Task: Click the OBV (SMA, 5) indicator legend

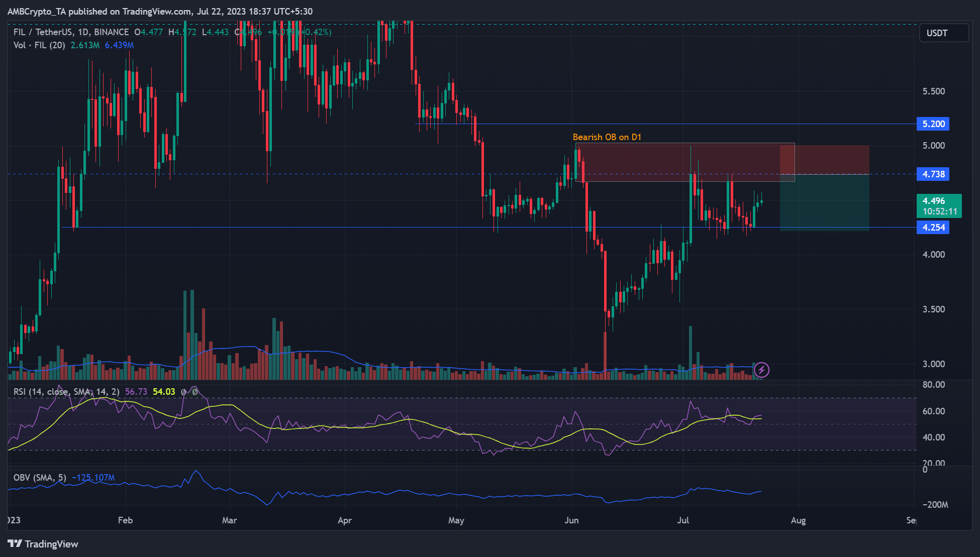Action: [40, 478]
